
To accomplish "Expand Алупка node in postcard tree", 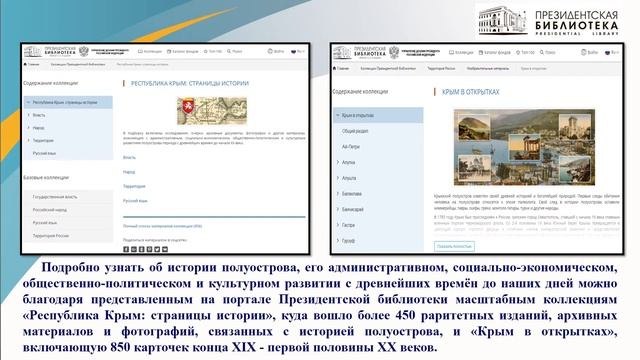I will [x=338, y=162].
